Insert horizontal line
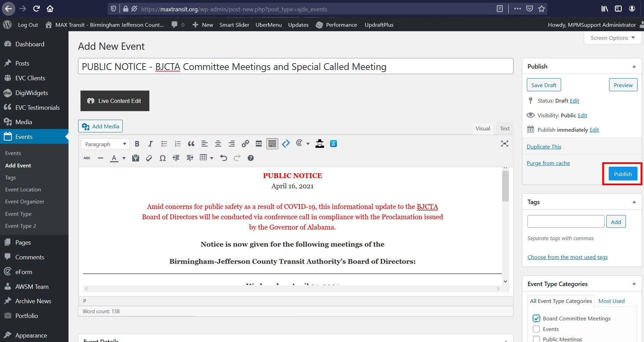This screenshot has height=342, width=644. pyautogui.click(x=100, y=158)
